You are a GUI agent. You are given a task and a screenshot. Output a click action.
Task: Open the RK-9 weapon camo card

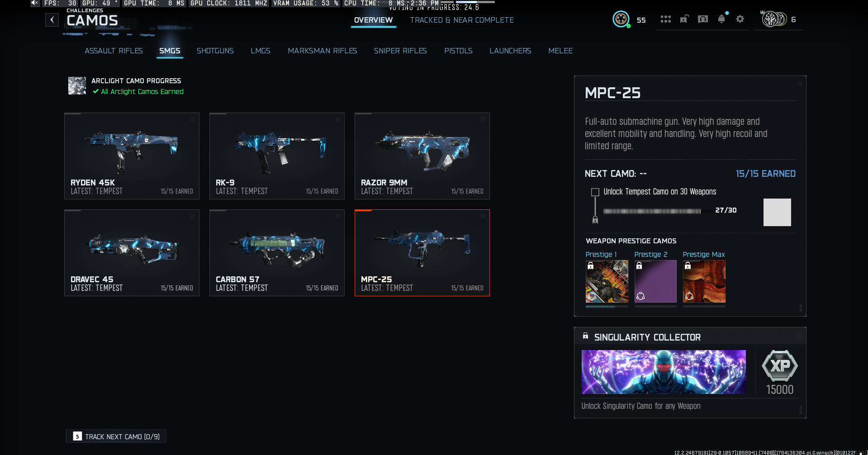point(276,156)
